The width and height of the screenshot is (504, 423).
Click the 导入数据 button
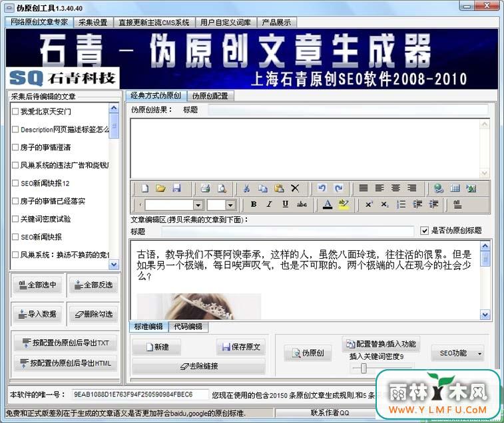point(37,314)
